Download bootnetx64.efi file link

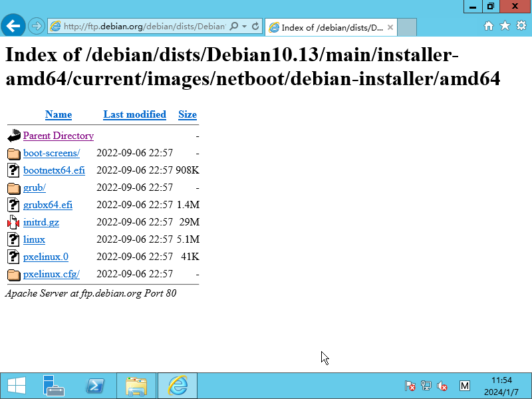tap(54, 170)
